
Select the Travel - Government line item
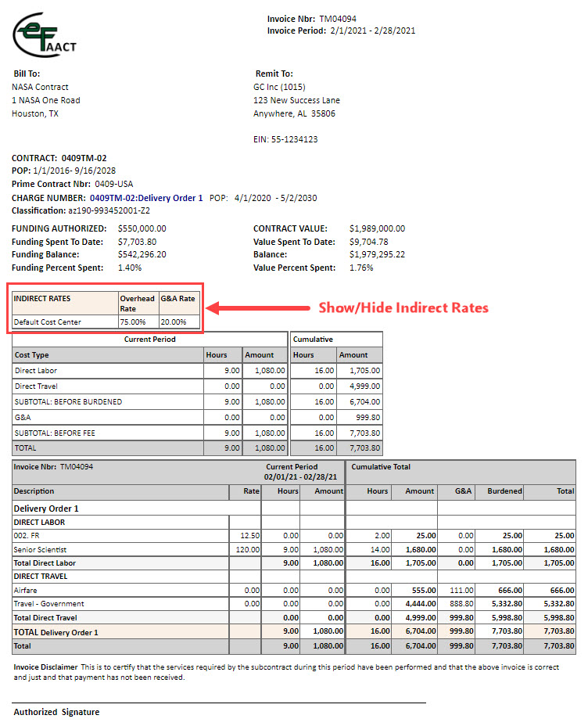tap(48, 603)
